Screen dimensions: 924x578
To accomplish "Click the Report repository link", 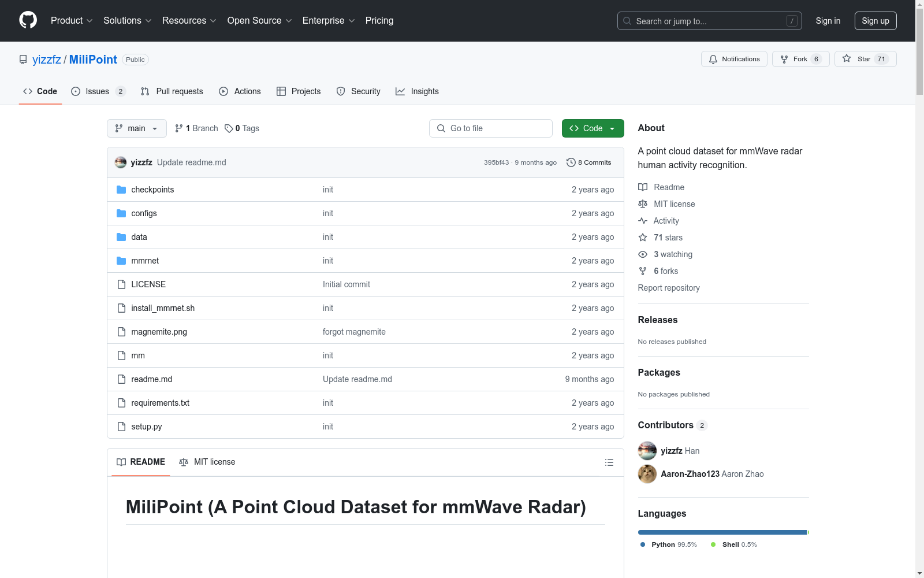I will point(669,288).
